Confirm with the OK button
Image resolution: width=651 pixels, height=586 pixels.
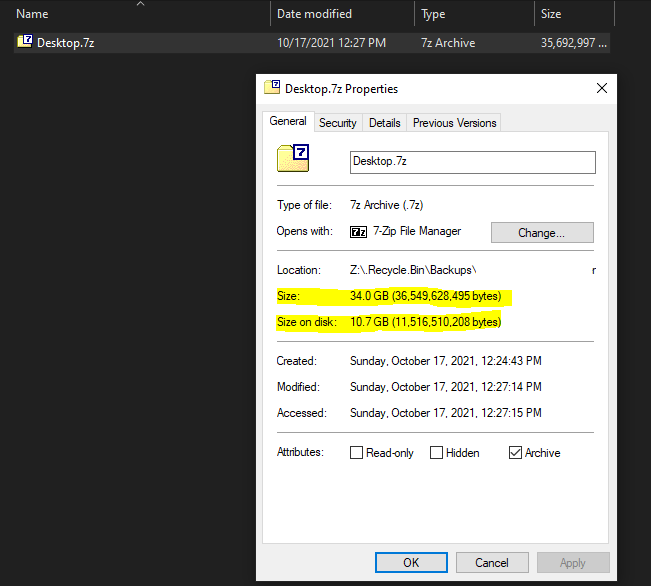click(x=411, y=562)
